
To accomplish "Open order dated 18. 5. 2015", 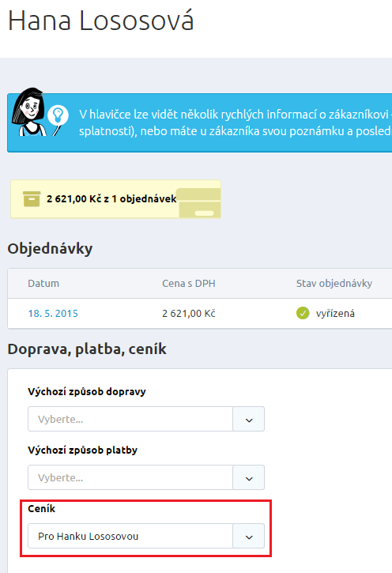I will [x=53, y=314].
